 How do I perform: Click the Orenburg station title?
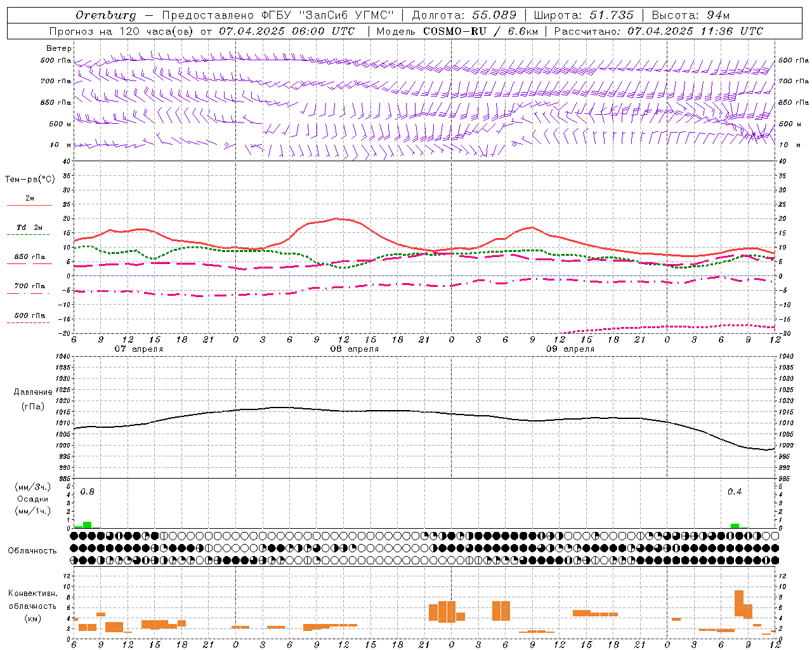tap(106, 15)
